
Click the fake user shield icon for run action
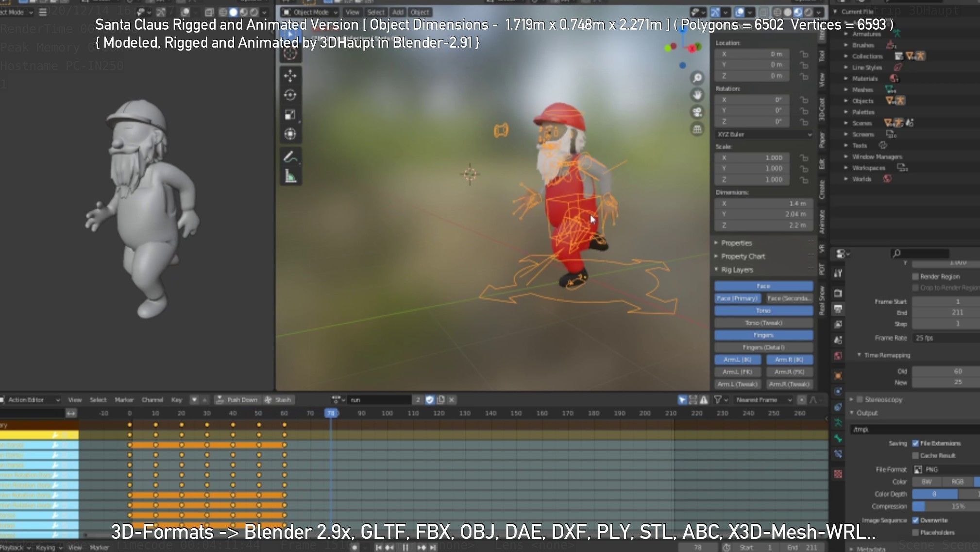429,400
